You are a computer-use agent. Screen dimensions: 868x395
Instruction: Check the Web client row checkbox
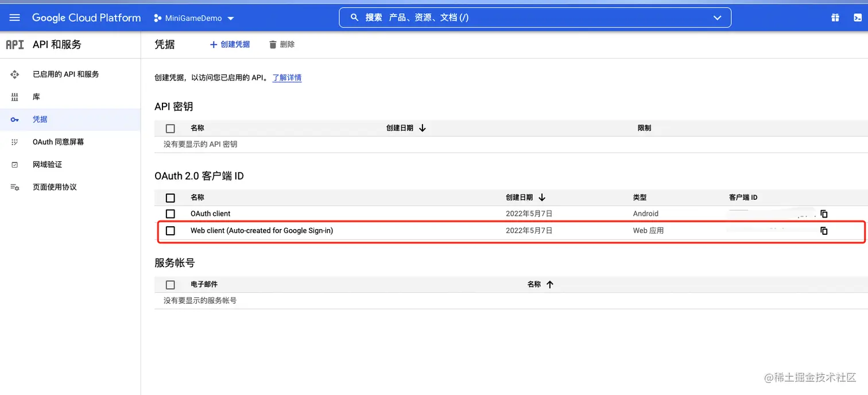[170, 231]
